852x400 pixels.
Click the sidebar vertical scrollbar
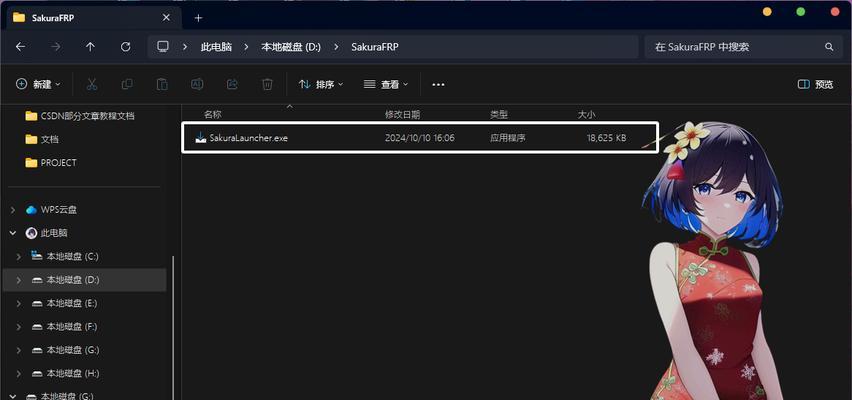173,326
